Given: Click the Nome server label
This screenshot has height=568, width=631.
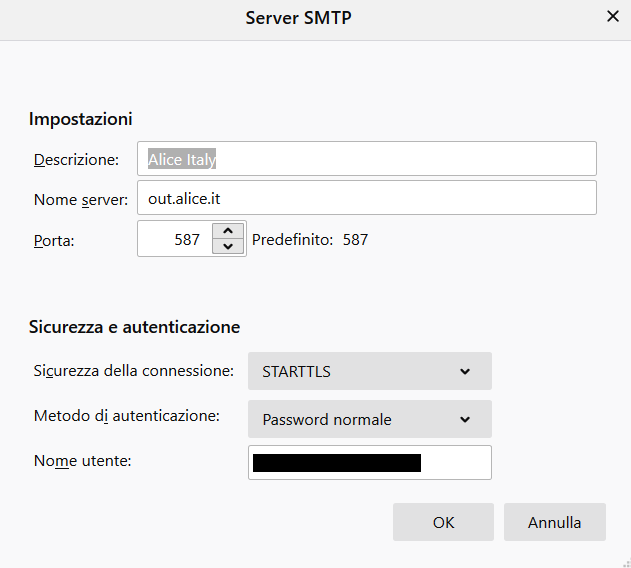Looking at the screenshot, I should pos(81,200).
